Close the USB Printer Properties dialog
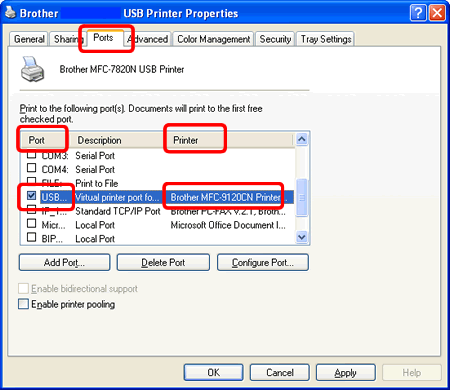 pyautogui.click(x=437, y=13)
